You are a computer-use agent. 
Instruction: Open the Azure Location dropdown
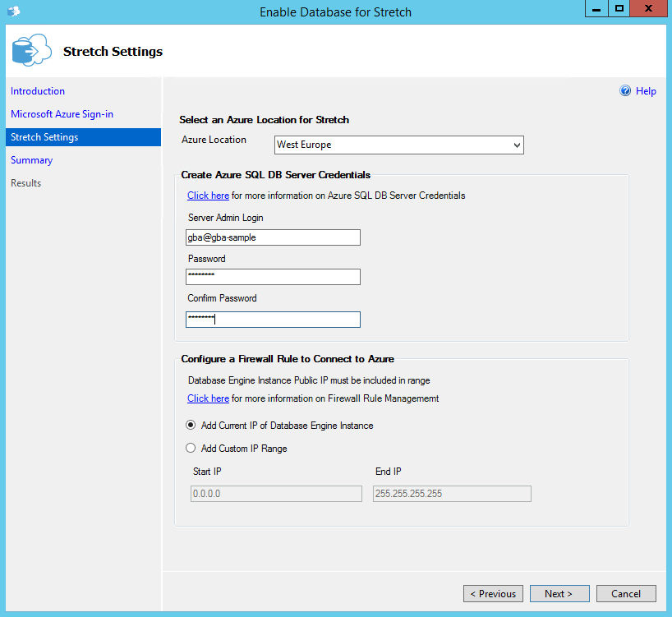(x=516, y=145)
